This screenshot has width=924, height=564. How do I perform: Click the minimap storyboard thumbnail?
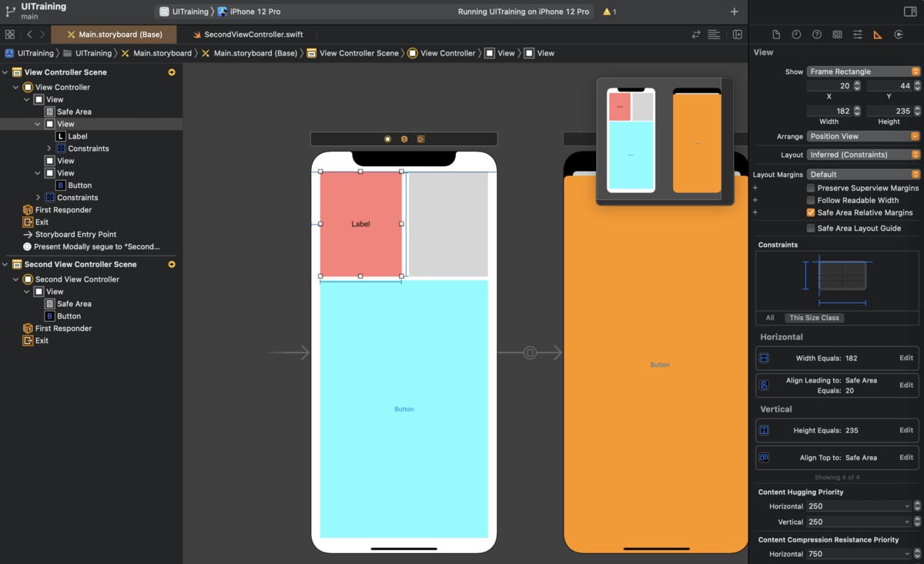tap(665, 141)
